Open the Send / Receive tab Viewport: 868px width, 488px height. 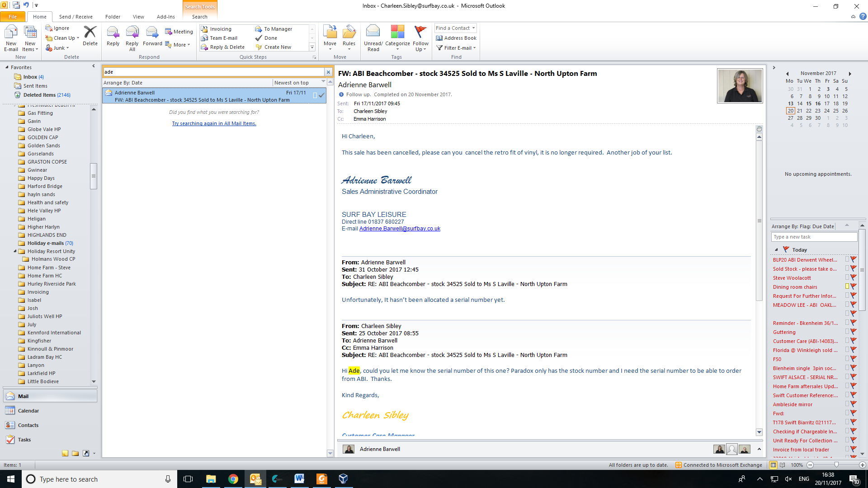tap(75, 17)
